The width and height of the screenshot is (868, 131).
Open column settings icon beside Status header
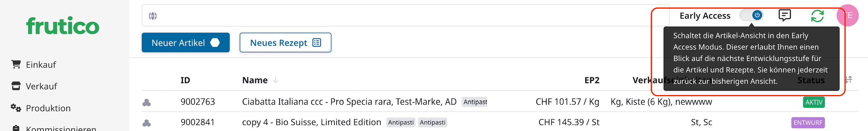[x=848, y=80]
